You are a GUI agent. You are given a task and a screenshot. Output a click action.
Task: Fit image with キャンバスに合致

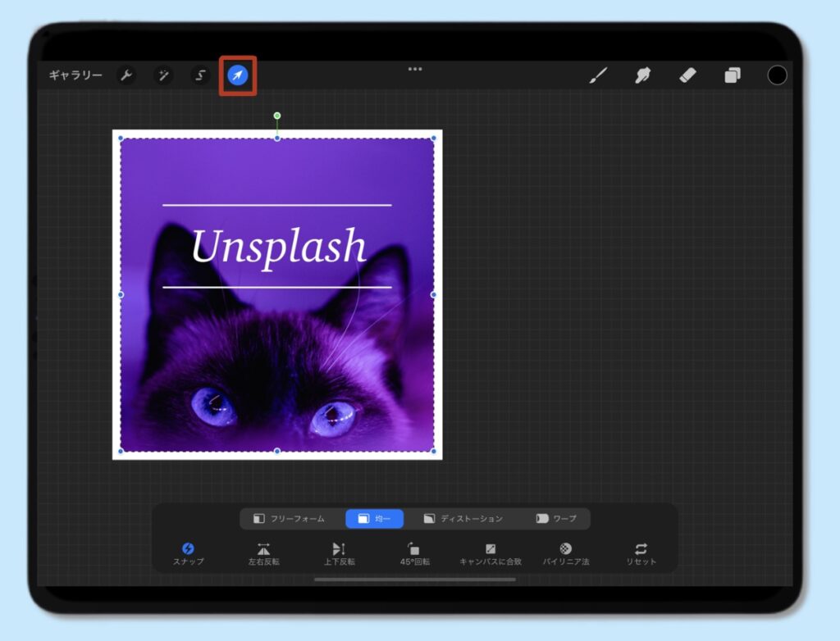[491, 554]
